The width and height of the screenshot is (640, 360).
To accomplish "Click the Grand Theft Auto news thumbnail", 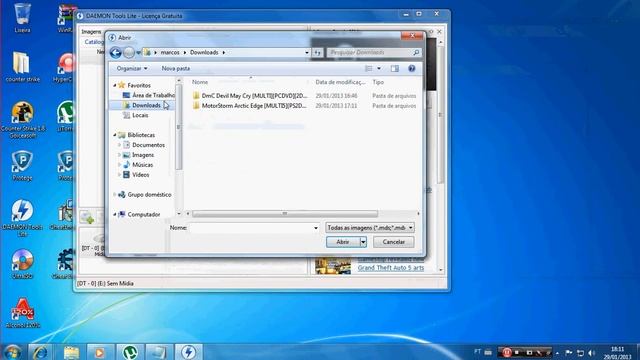I will 333,266.
